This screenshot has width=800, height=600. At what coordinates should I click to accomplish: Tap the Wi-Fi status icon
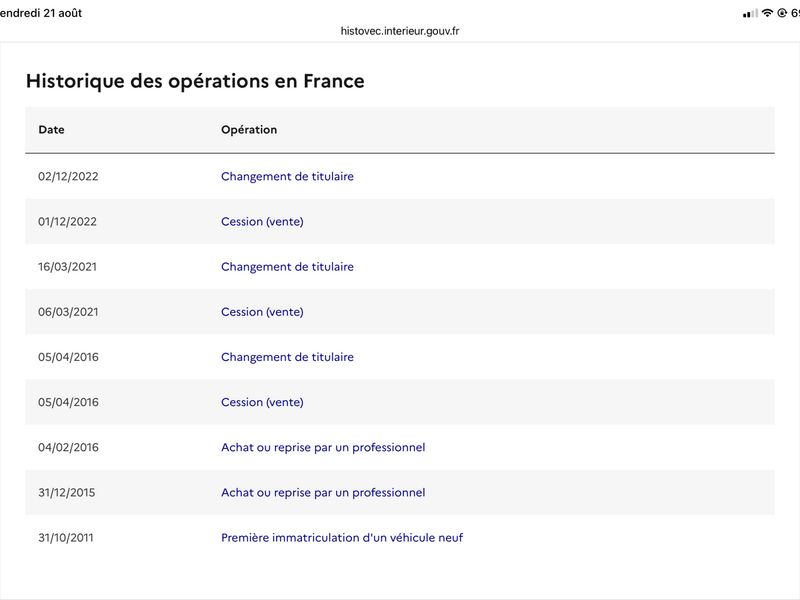(x=767, y=13)
